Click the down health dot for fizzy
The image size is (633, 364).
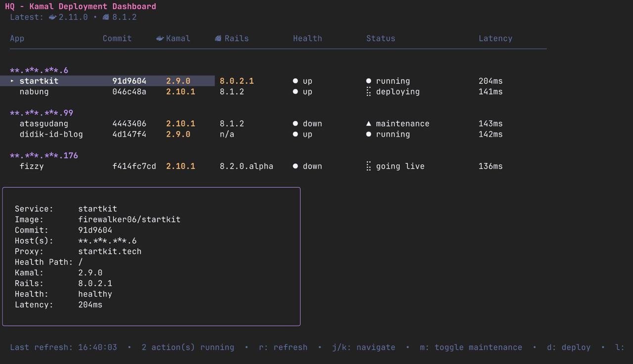(295, 167)
